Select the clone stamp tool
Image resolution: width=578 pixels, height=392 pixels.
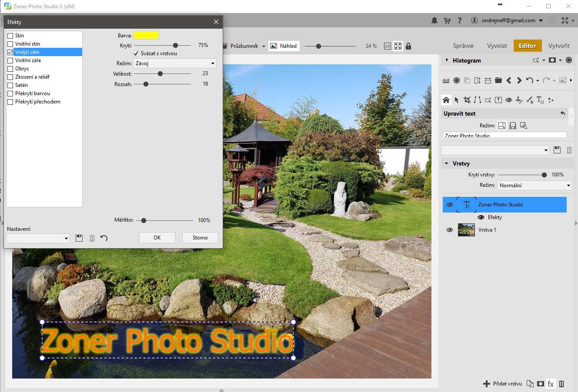(x=519, y=100)
